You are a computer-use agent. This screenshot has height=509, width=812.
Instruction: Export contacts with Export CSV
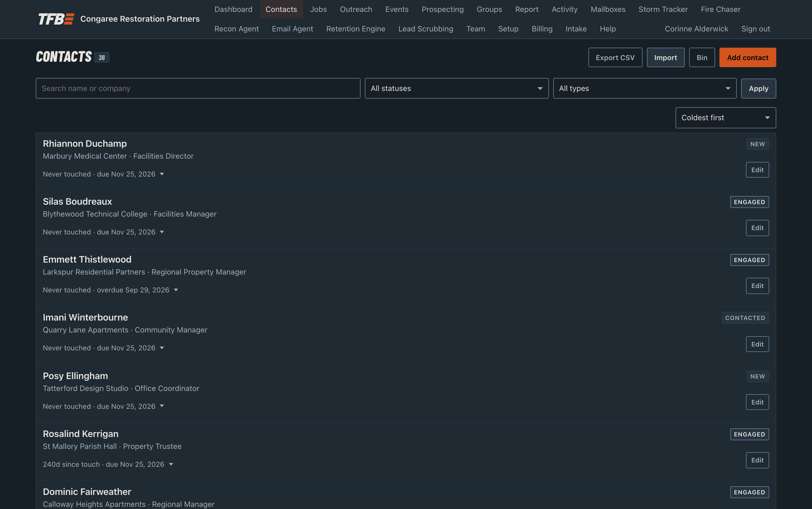tap(615, 58)
